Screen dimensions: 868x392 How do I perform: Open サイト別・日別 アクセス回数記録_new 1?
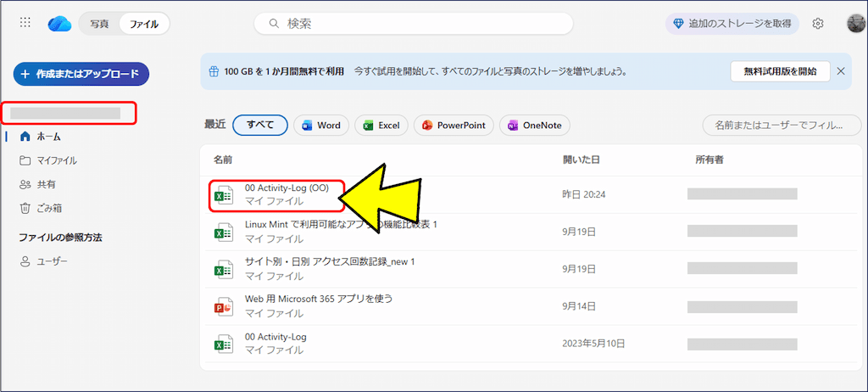coord(330,262)
